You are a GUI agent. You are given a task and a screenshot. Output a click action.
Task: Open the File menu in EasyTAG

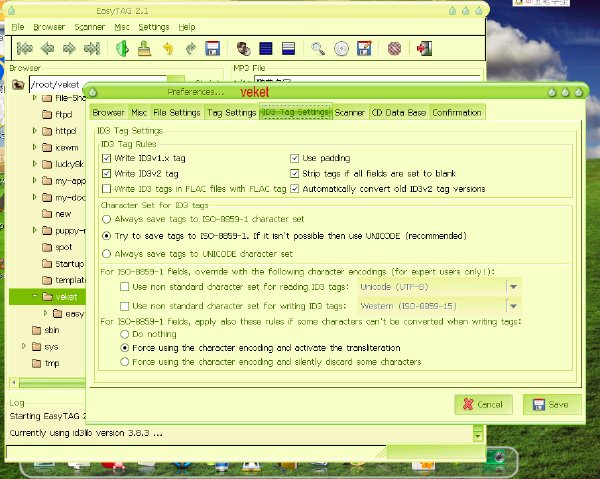18,27
